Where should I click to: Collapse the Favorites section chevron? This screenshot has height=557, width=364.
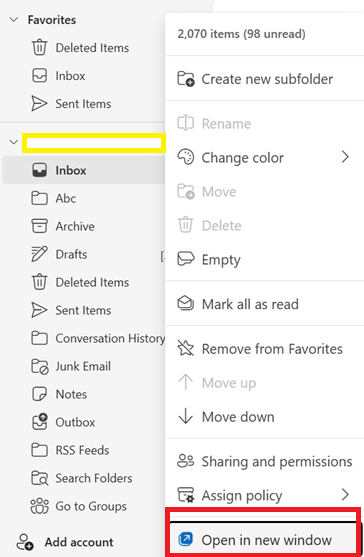pos(13,20)
